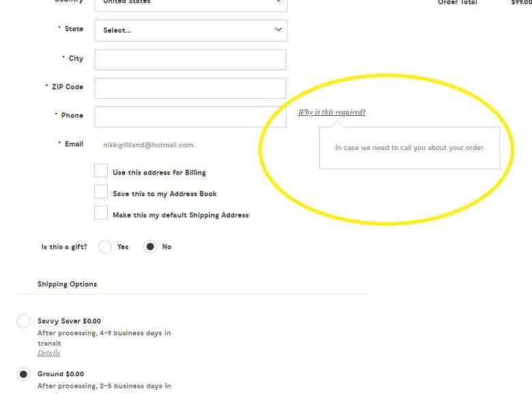
Task: Click the Shipping Options heading
Action: click(67, 284)
